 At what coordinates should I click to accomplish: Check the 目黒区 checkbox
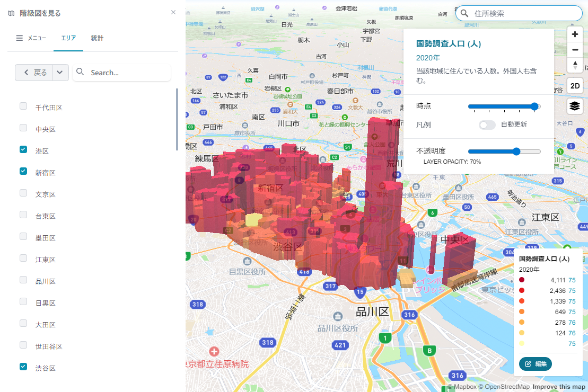point(23,302)
